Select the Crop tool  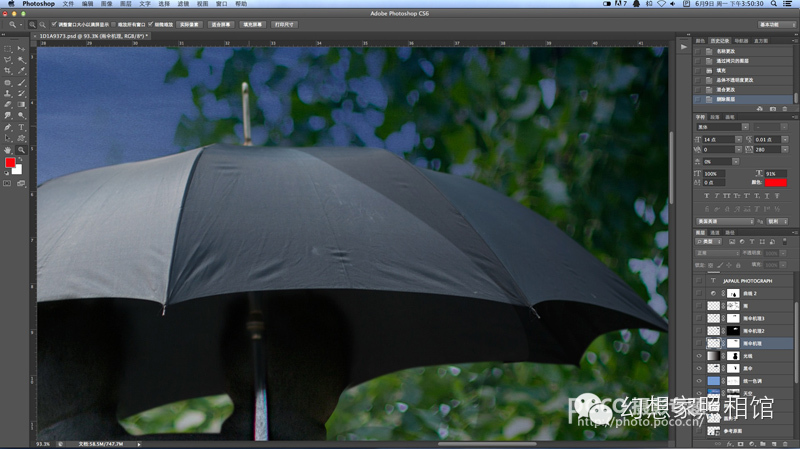pos(8,71)
